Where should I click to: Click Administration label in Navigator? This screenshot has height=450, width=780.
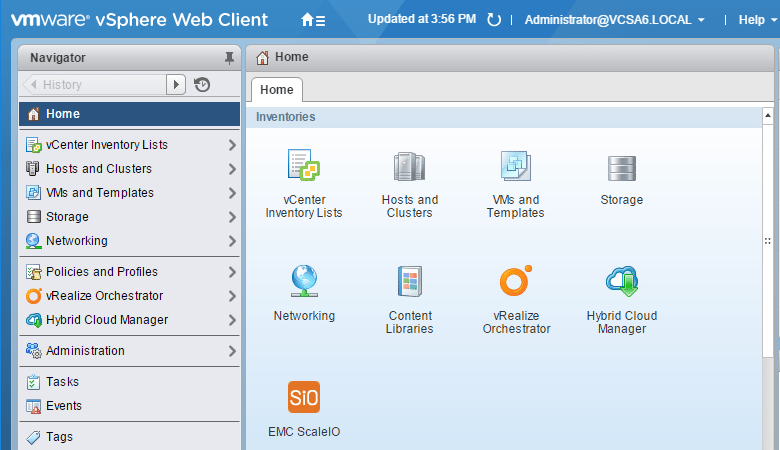click(x=85, y=351)
